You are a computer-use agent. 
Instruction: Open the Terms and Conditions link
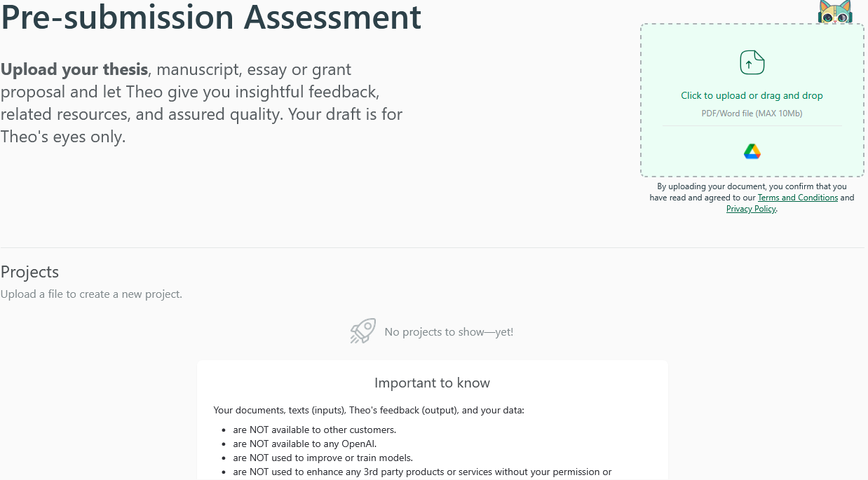click(x=797, y=198)
